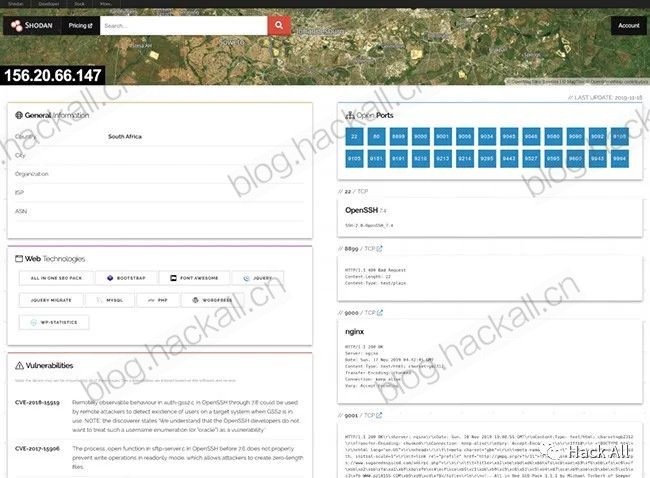The image size is (650, 478).
Task: Focus the Search input field
Action: [x=184, y=26]
